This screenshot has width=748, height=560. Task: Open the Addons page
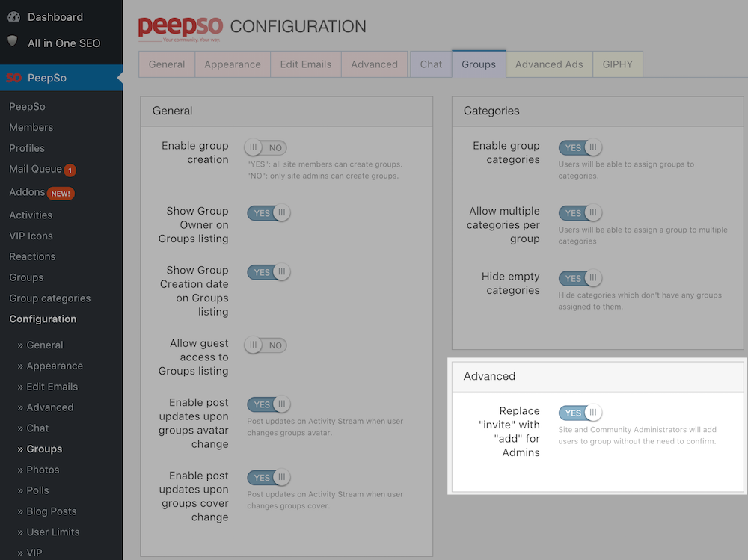coord(27,191)
